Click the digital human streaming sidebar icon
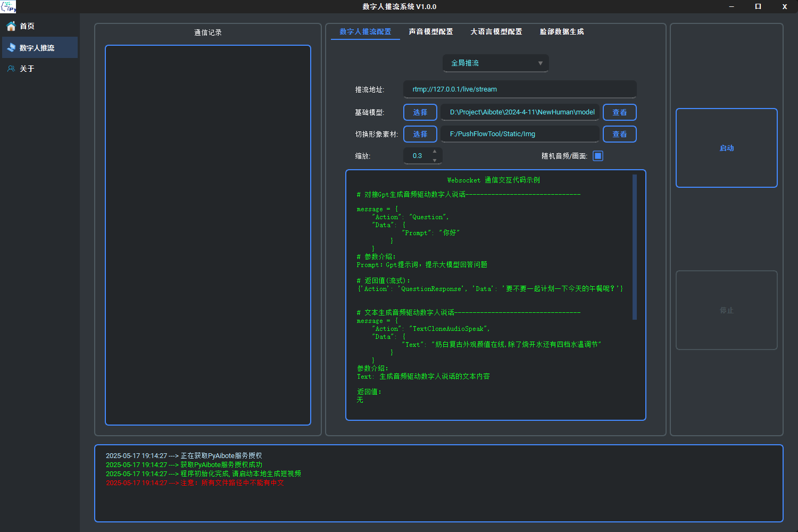 pyautogui.click(x=11, y=48)
